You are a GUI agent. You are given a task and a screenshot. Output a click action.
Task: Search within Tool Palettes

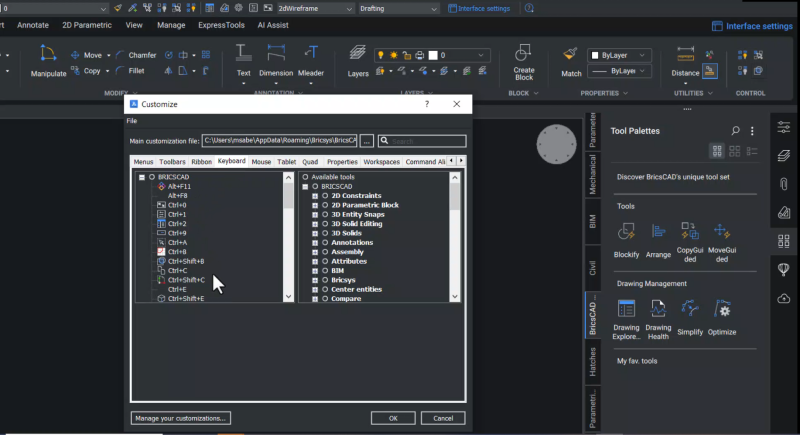(x=735, y=131)
